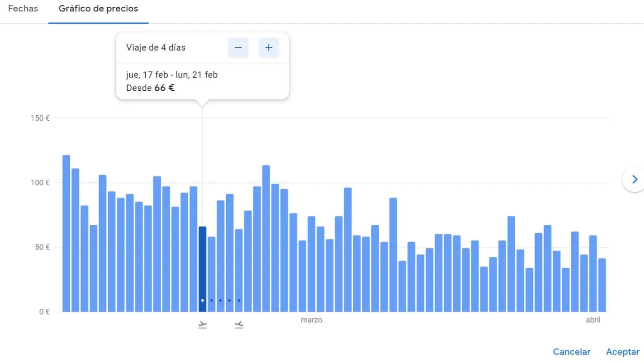Select the Gráfico de precios tab
644x362 pixels.
coord(98,9)
